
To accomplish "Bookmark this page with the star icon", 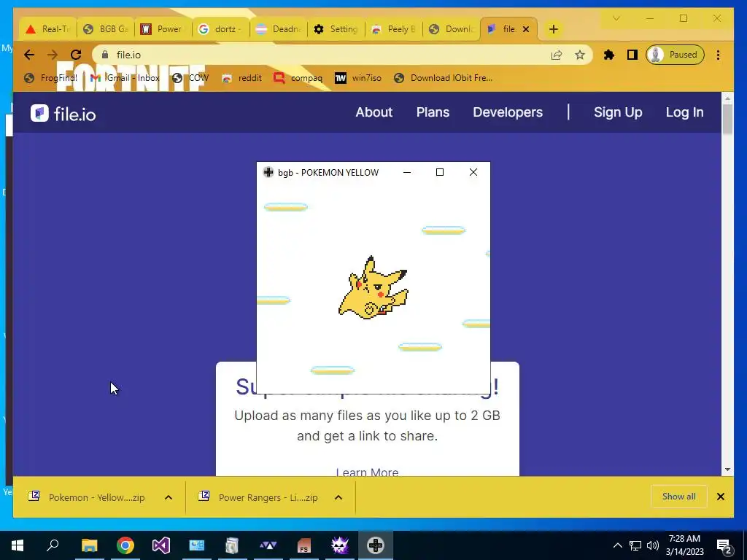I will coord(580,55).
